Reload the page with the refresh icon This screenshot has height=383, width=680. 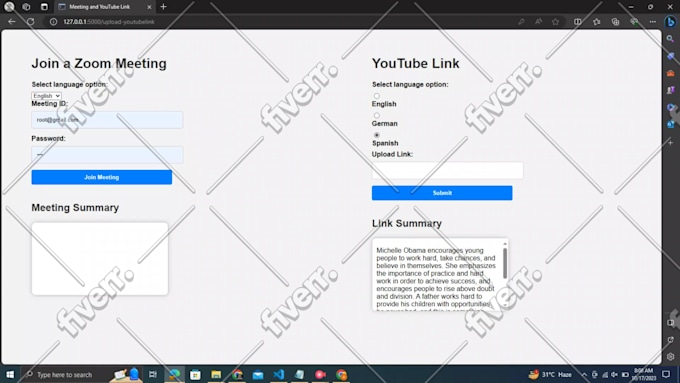30,21
